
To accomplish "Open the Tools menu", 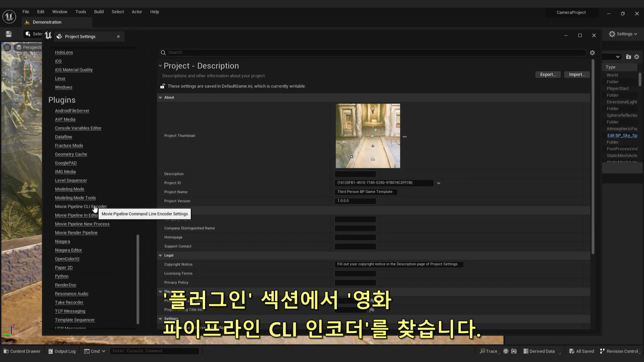I will pos(80,12).
